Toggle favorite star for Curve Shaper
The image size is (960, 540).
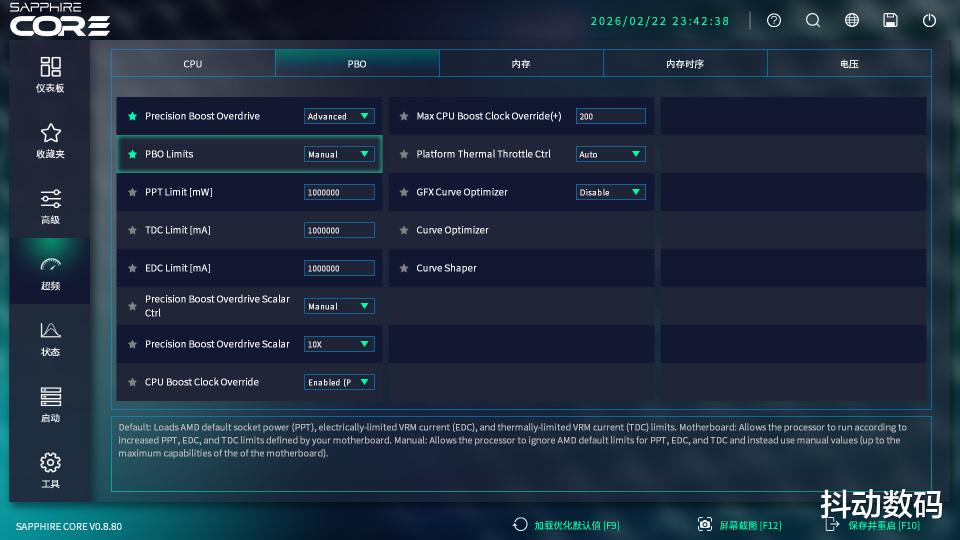click(403, 268)
